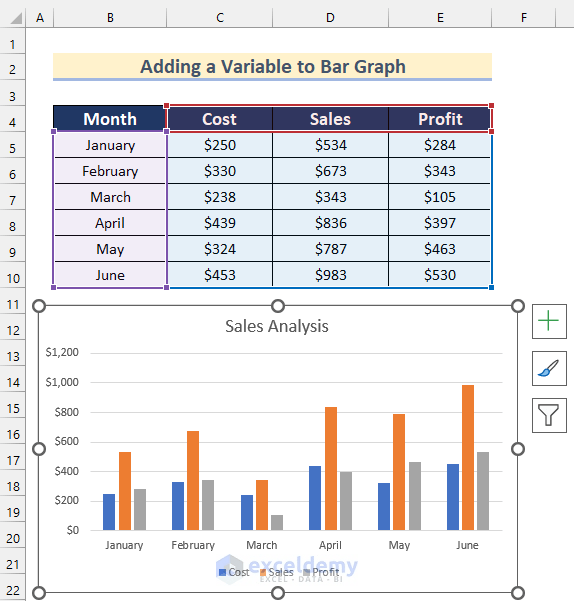Viewport: 574px width, 601px height.
Task: Select column E header
Action: click(x=440, y=18)
